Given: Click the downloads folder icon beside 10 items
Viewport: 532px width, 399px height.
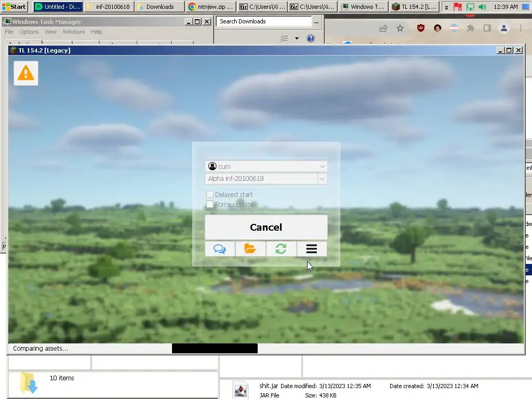Looking at the screenshot, I should tap(29, 383).
